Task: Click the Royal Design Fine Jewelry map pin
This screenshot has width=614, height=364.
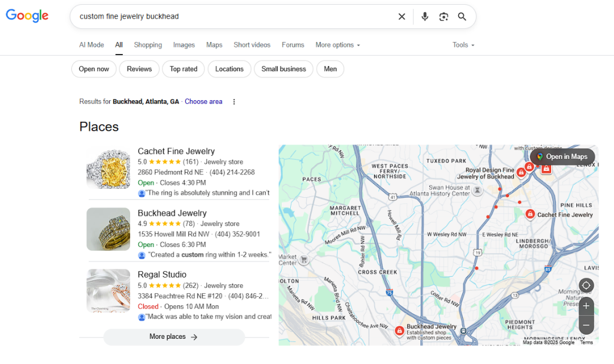Action: pyautogui.click(x=521, y=172)
